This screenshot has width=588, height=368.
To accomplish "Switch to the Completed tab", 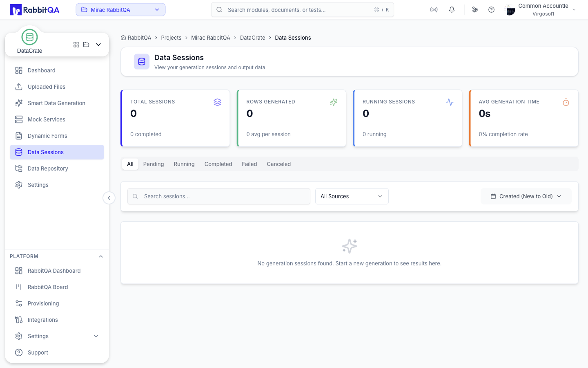I will 218,164.
